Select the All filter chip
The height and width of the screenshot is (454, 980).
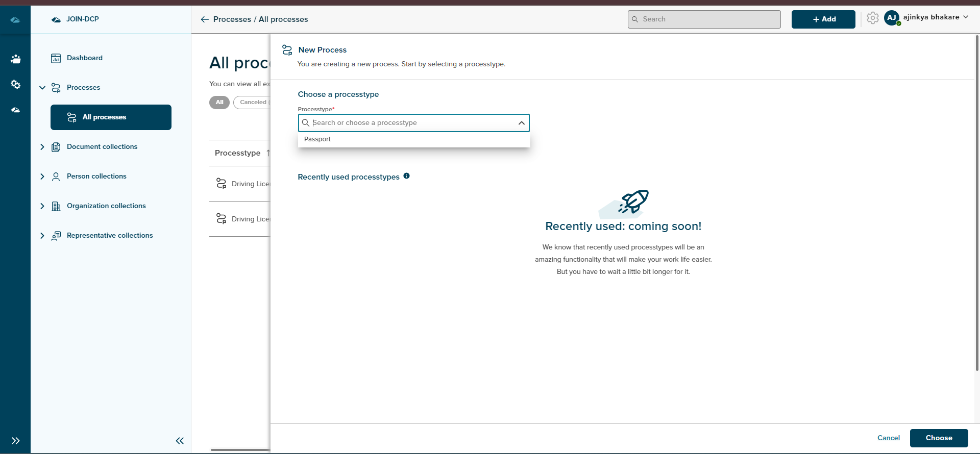coord(219,103)
